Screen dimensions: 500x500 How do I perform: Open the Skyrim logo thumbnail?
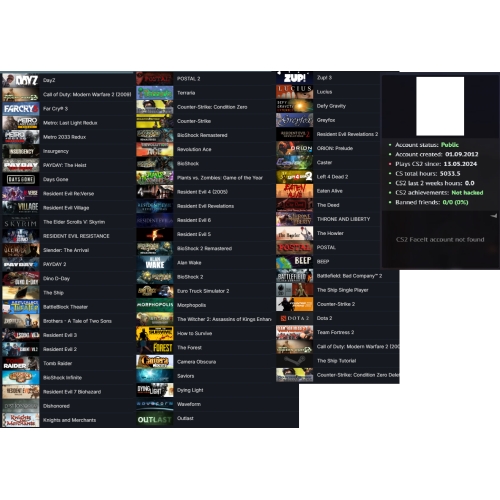pyautogui.click(x=21, y=222)
